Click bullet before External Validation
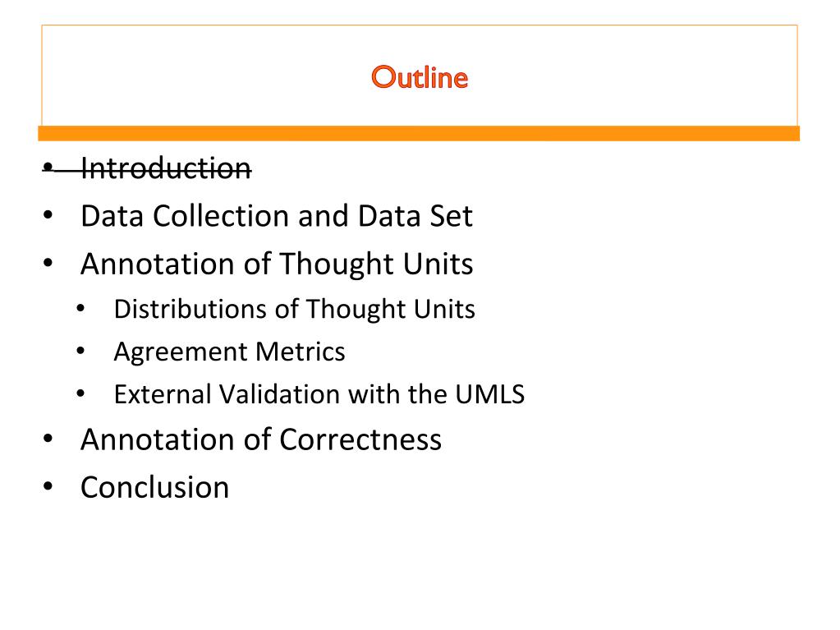This screenshot has height=630, width=840. pyautogui.click(x=81, y=393)
